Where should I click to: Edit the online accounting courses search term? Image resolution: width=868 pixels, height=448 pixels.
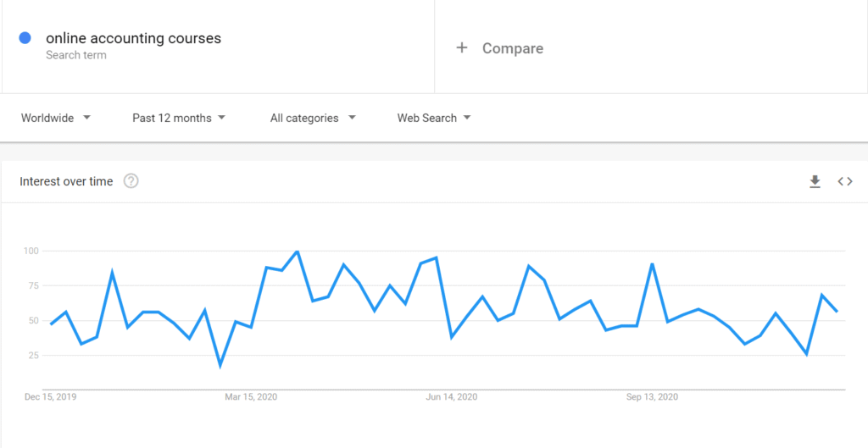[x=133, y=38]
